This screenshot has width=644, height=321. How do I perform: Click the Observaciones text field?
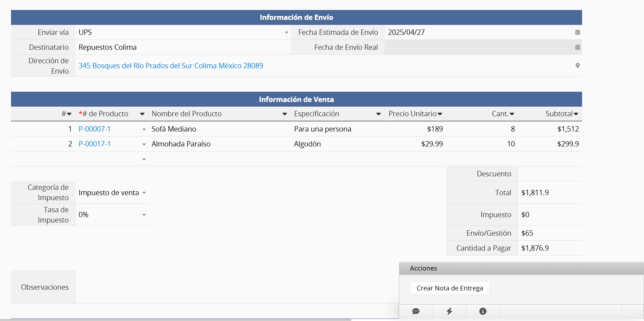click(x=235, y=287)
